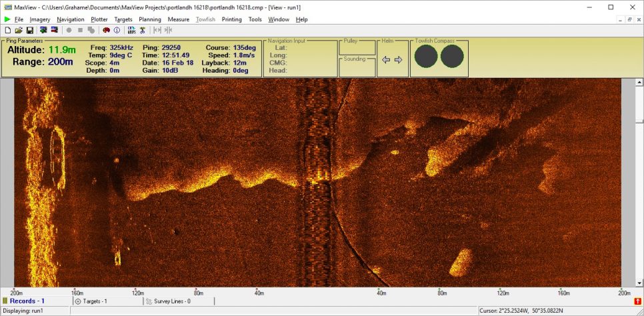Click the green play arrow icon

point(7,19)
